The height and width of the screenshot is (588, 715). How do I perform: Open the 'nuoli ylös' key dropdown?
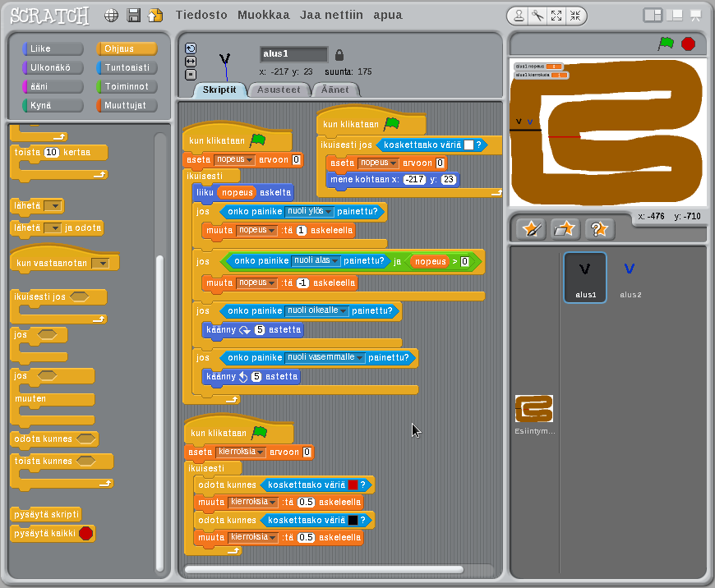[328, 212]
